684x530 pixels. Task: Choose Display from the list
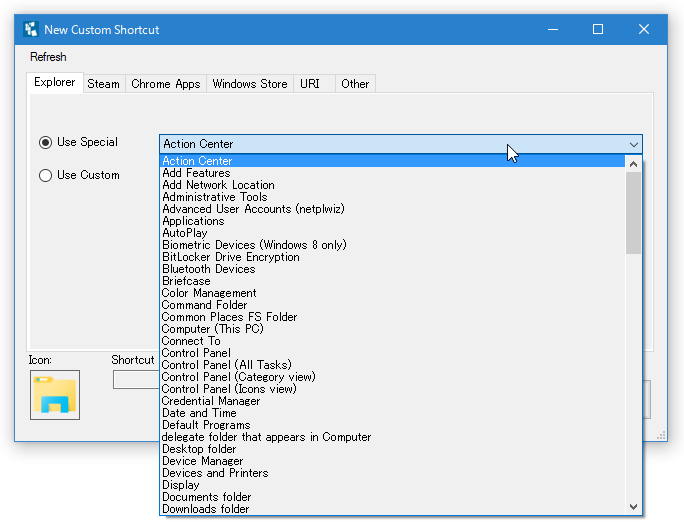(x=393, y=485)
